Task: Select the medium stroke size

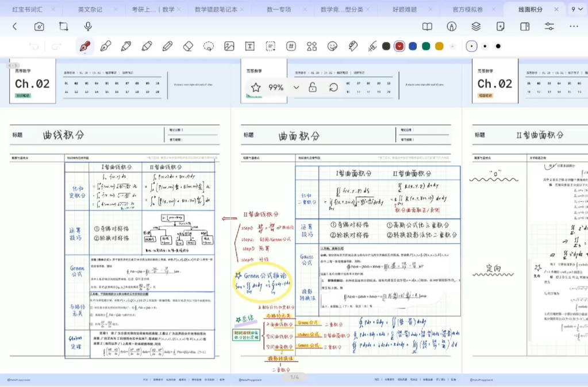Action: [x=485, y=46]
